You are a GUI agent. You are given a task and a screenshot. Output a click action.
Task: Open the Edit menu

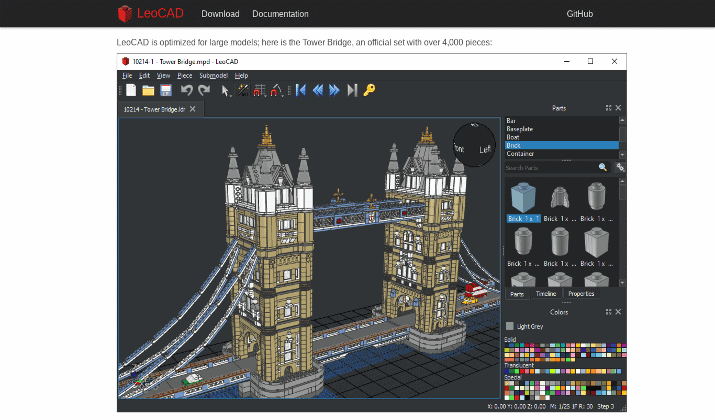click(x=144, y=76)
